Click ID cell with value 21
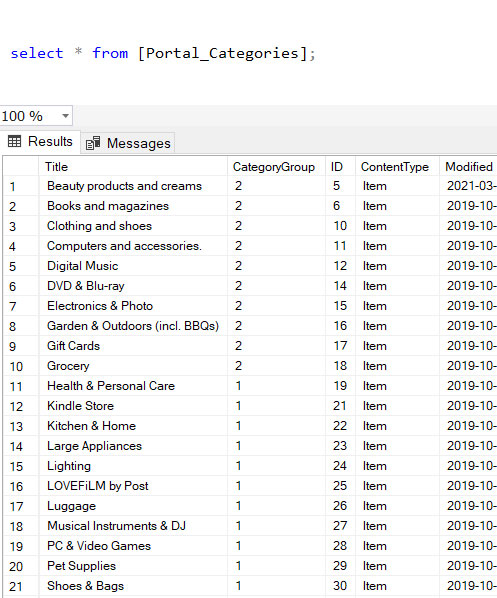Image resolution: width=497 pixels, height=598 pixels. tap(341, 406)
